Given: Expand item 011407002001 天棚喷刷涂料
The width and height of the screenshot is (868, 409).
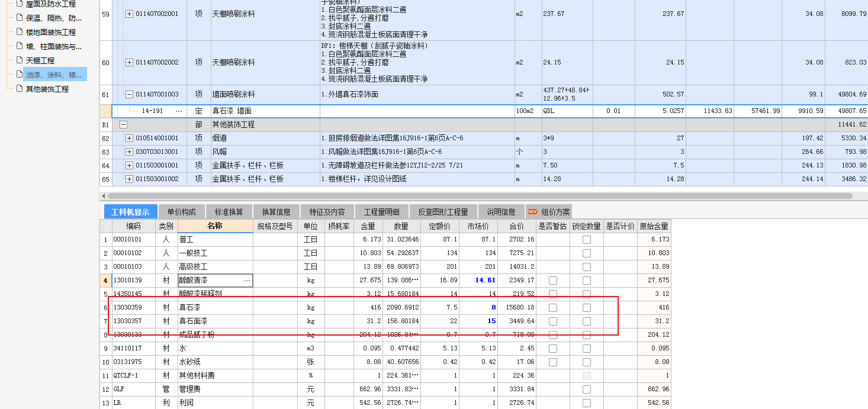Looking at the screenshot, I should [x=130, y=14].
